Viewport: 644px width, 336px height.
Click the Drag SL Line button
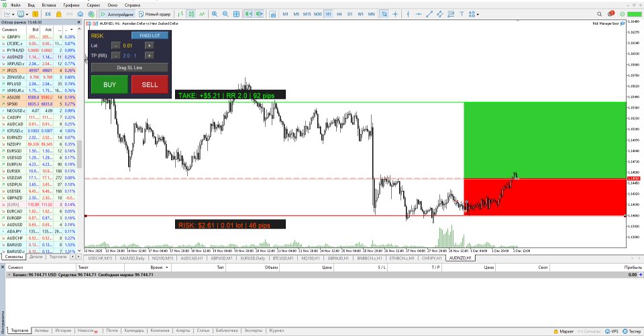click(129, 67)
